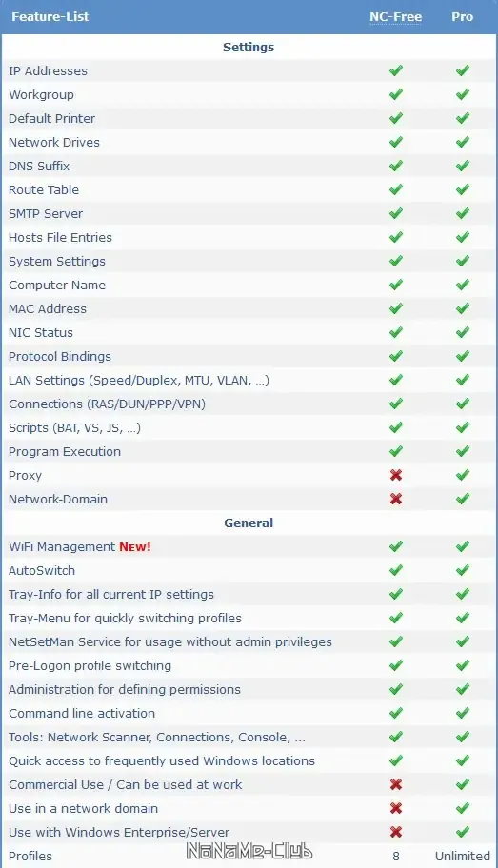Click NC-Free checkmark for MAC Address

396,308
